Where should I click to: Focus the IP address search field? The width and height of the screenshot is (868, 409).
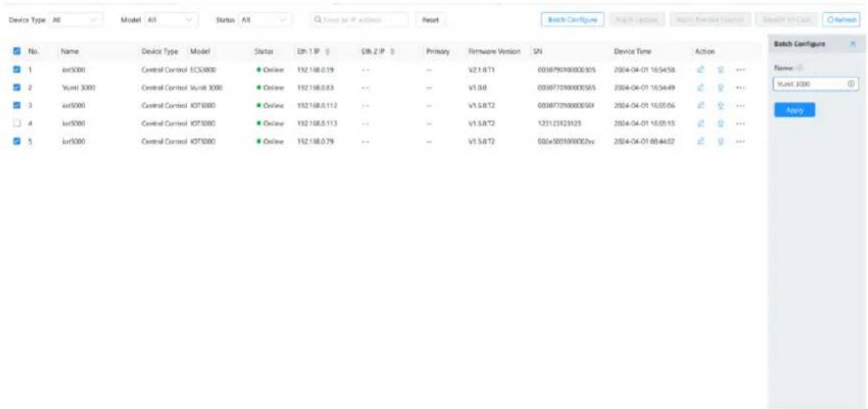(x=360, y=20)
